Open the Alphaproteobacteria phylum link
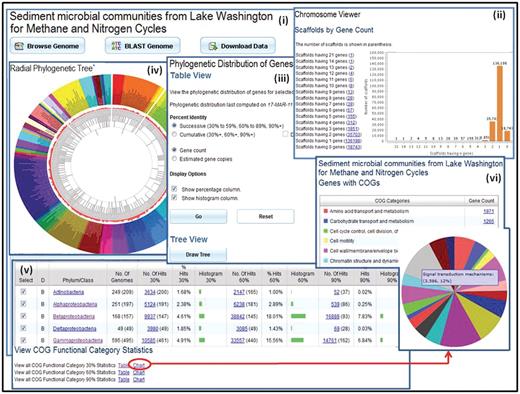 click(75, 304)
